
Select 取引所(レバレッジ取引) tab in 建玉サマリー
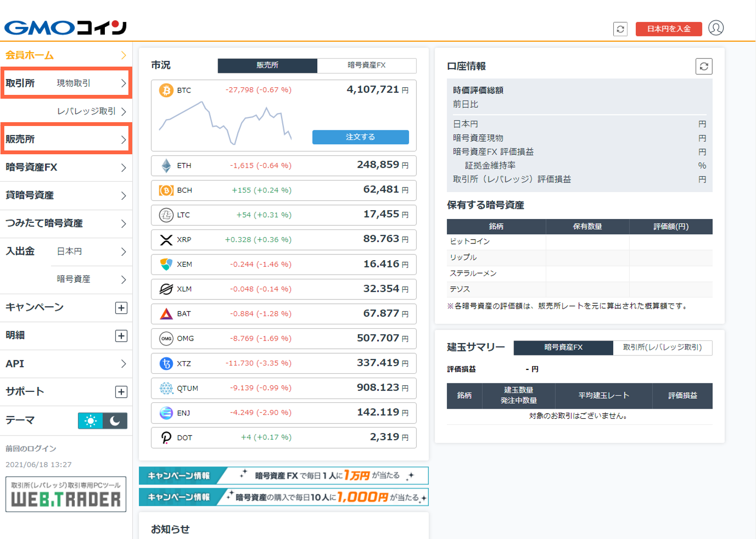663,347
